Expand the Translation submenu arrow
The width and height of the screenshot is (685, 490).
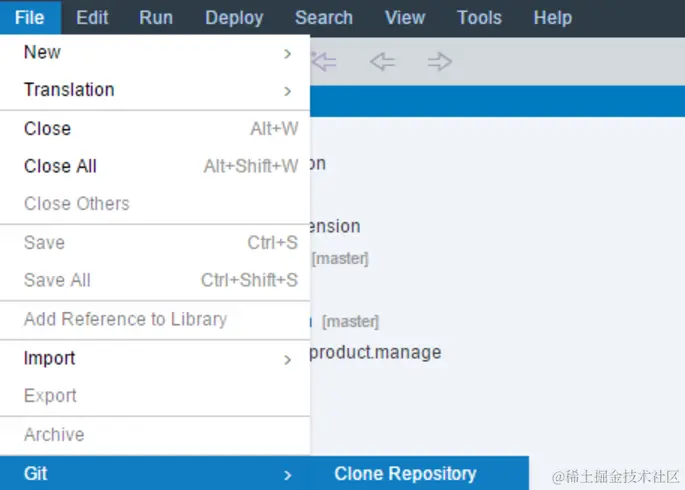(x=288, y=91)
